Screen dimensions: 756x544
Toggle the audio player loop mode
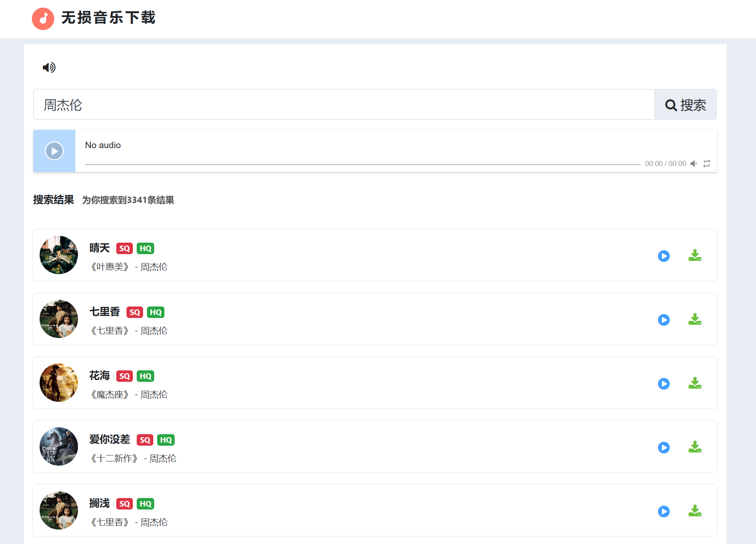[707, 163]
